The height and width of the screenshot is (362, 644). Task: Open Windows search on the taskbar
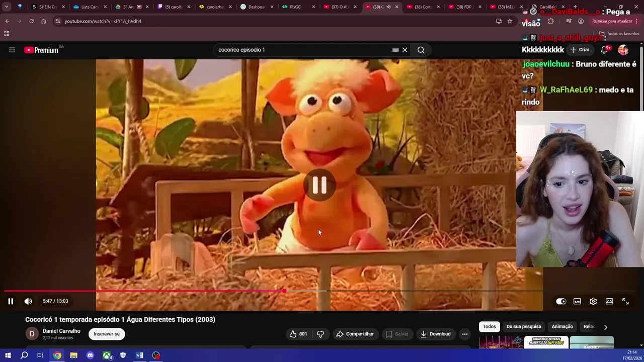[x=24, y=355]
